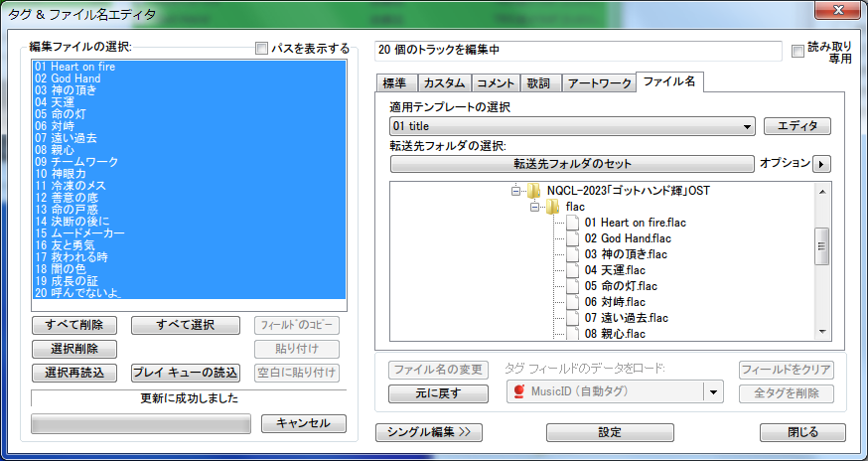Viewport: 868px width, 461px height.
Task: Click the flac folder icon
Action: [x=552, y=207]
